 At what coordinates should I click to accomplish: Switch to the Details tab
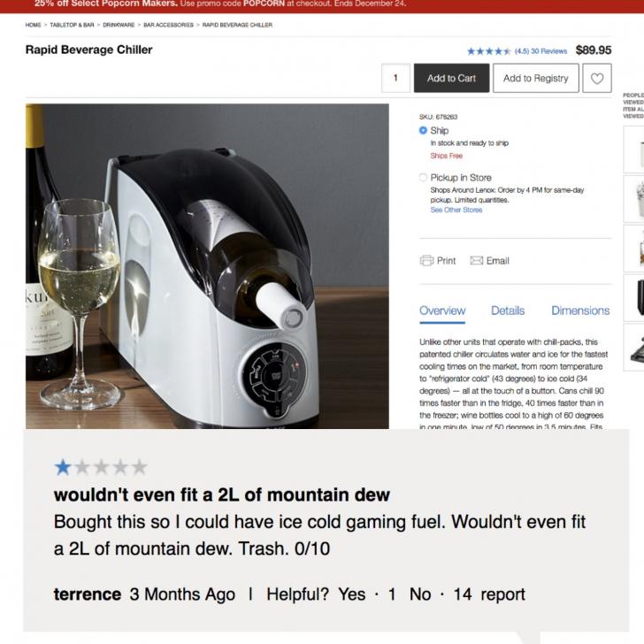(x=508, y=310)
